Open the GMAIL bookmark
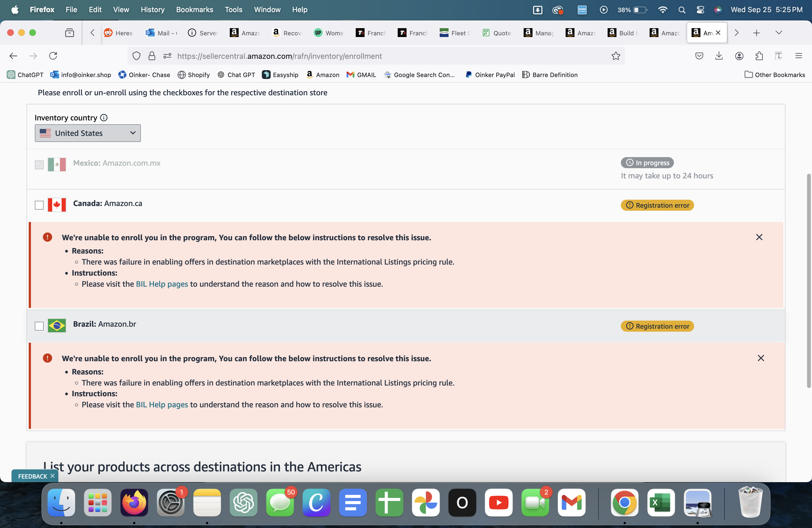 pyautogui.click(x=361, y=75)
